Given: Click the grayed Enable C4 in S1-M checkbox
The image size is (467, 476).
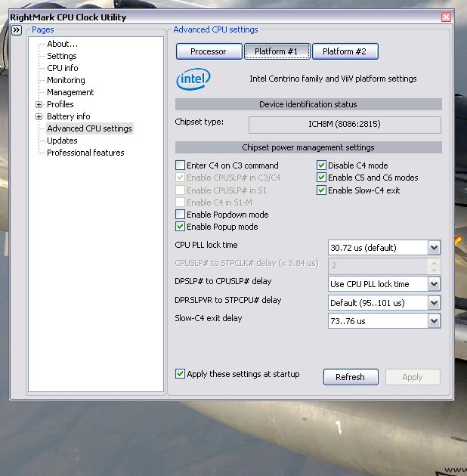Looking at the screenshot, I should tap(180, 202).
